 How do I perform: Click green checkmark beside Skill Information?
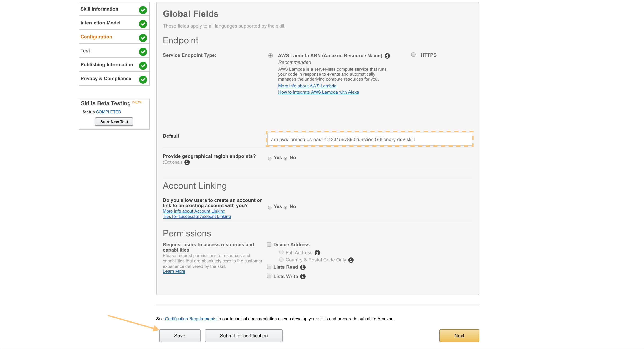(143, 10)
